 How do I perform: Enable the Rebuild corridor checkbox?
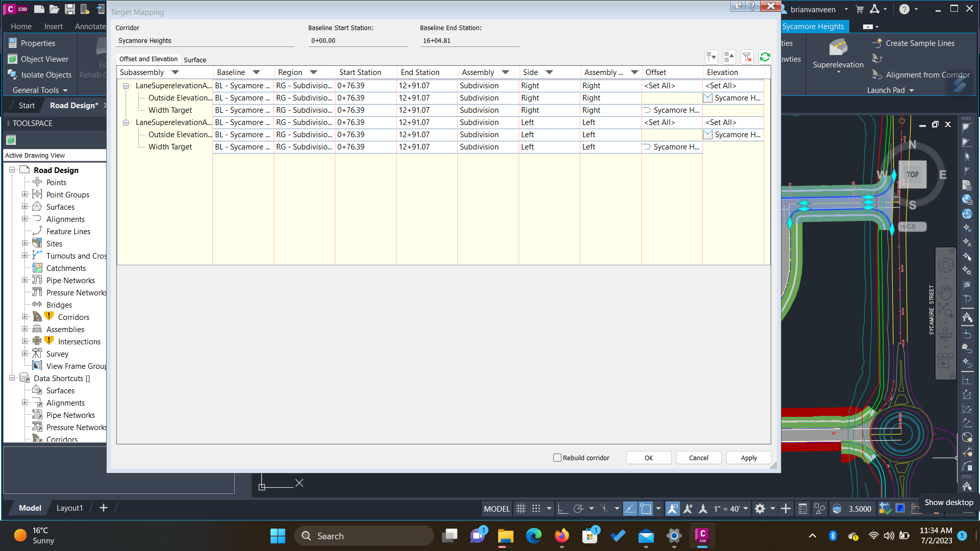pos(557,458)
